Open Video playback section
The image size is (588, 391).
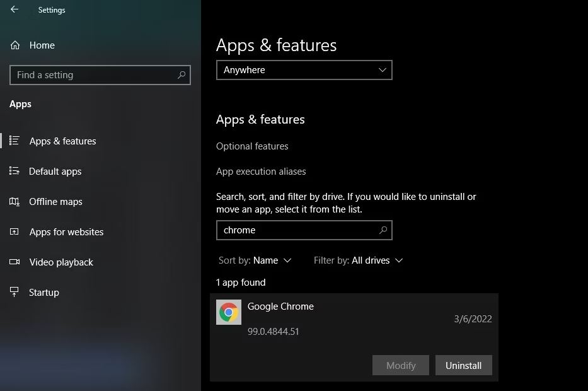(x=61, y=262)
